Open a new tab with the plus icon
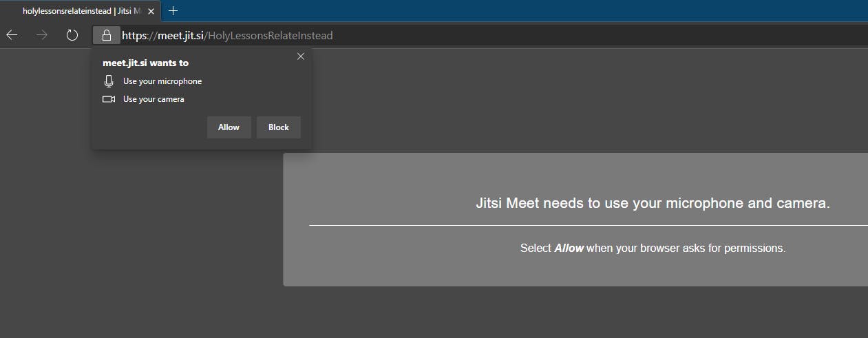This screenshot has height=338, width=868. [x=173, y=11]
